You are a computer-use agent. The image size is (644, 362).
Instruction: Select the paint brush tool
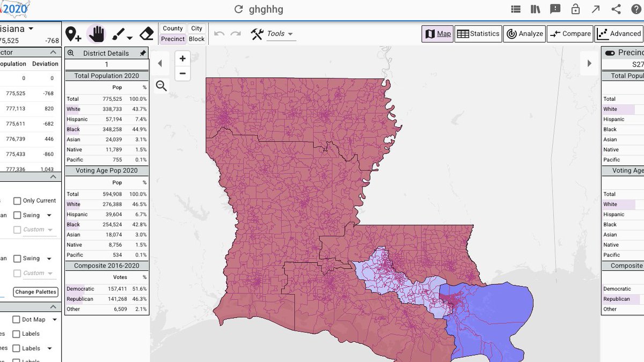[119, 34]
